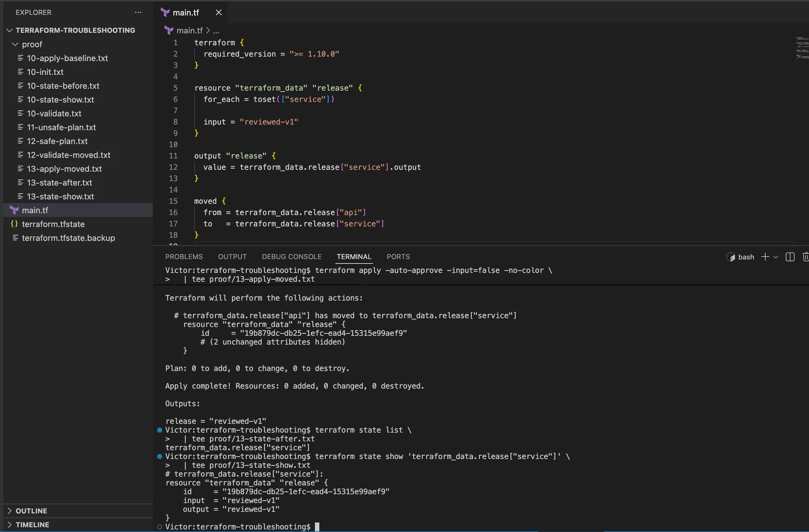The image size is (809, 532).
Task: Switch to PORTS panel tab
Action: (x=398, y=257)
